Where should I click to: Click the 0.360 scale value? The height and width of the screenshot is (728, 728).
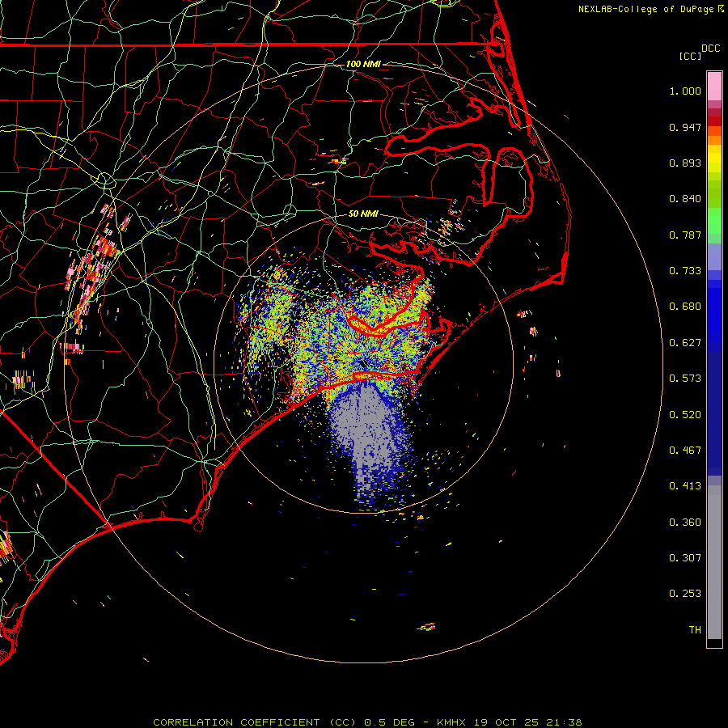[x=685, y=523]
